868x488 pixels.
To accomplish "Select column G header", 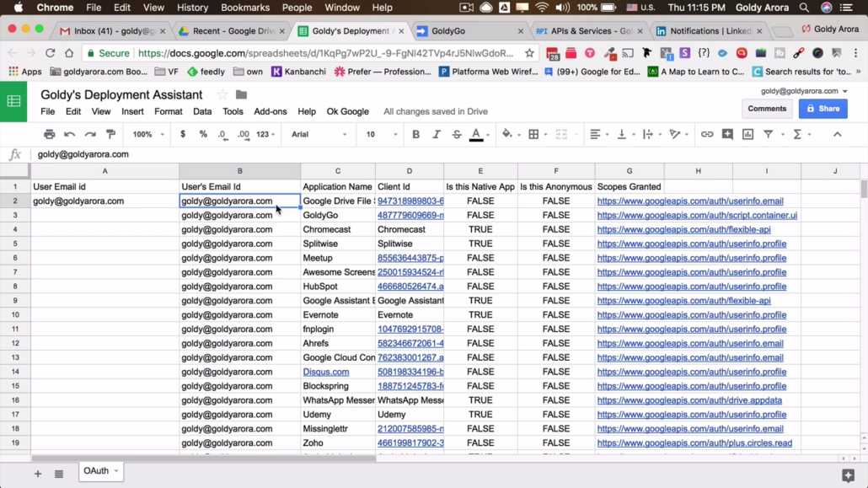I will [630, 171].
